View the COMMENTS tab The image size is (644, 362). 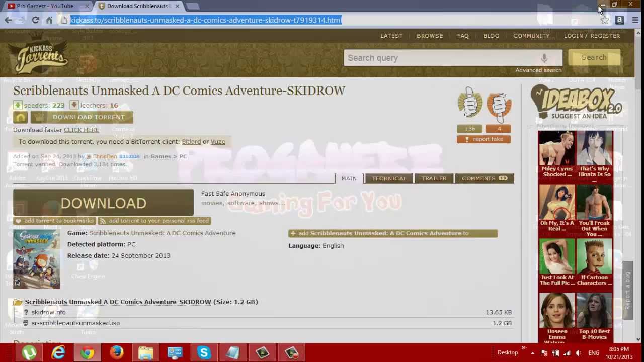click(485, 178)
